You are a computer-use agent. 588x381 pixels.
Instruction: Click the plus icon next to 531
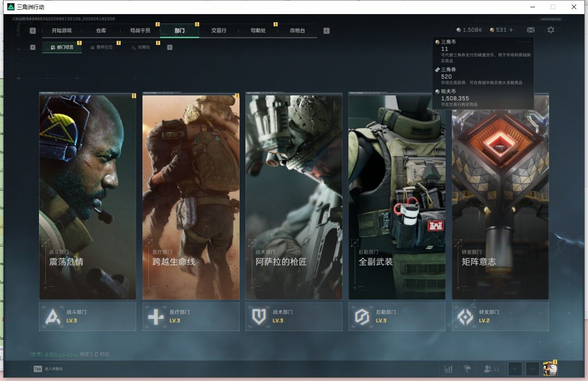511,30
